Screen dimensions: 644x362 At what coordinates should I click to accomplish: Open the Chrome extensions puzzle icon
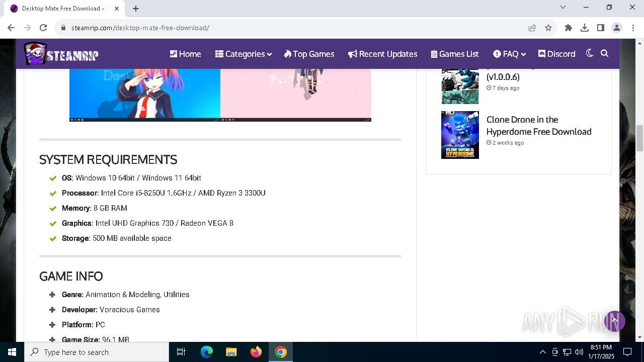click(x=569, y=28)
